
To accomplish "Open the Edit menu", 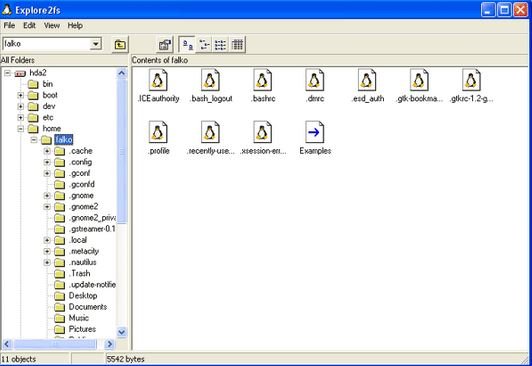I will point(29,25).
